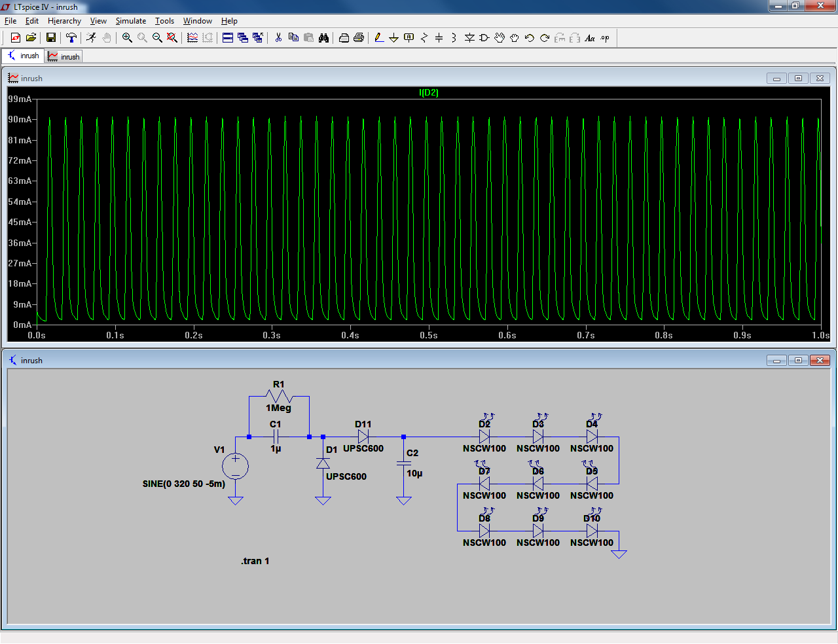The image size is (838, 644).
Task: Pick the Resistor placement tool
Action: [424, 38]
